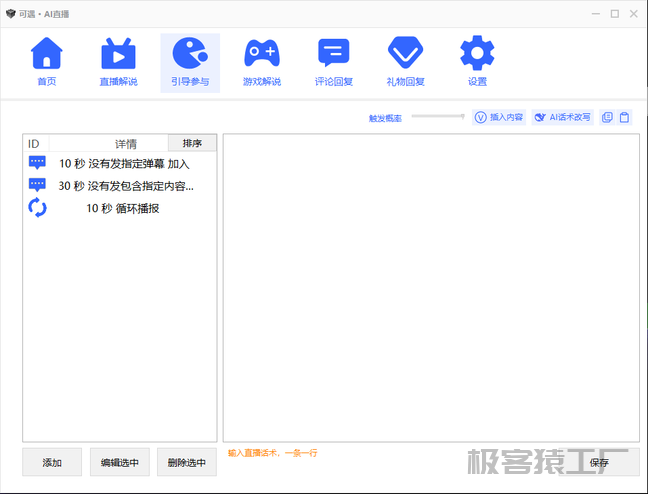This screenshot has width=648, height=494.
Task: Open the 首页 home page icon
Action: click(x=47, y=62)
